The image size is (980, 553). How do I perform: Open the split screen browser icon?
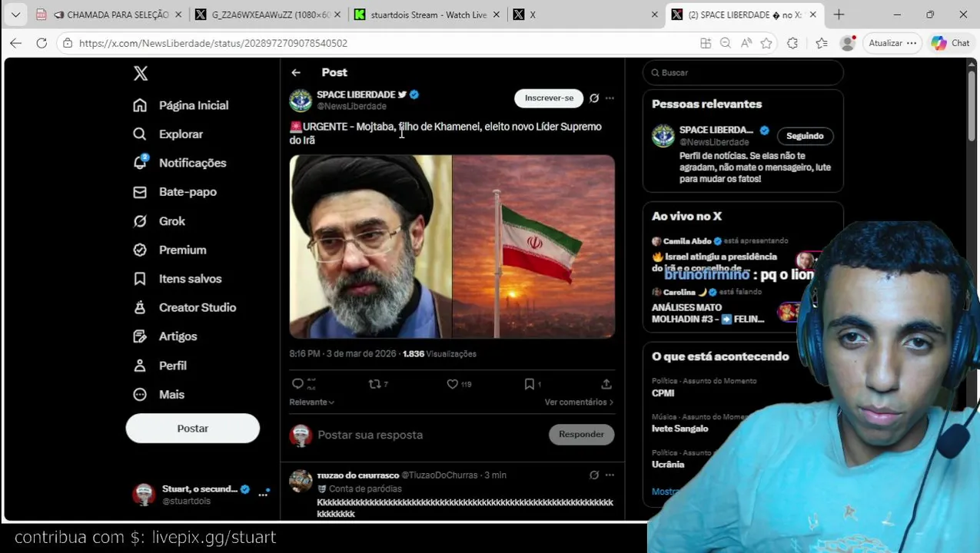(706, 43)
